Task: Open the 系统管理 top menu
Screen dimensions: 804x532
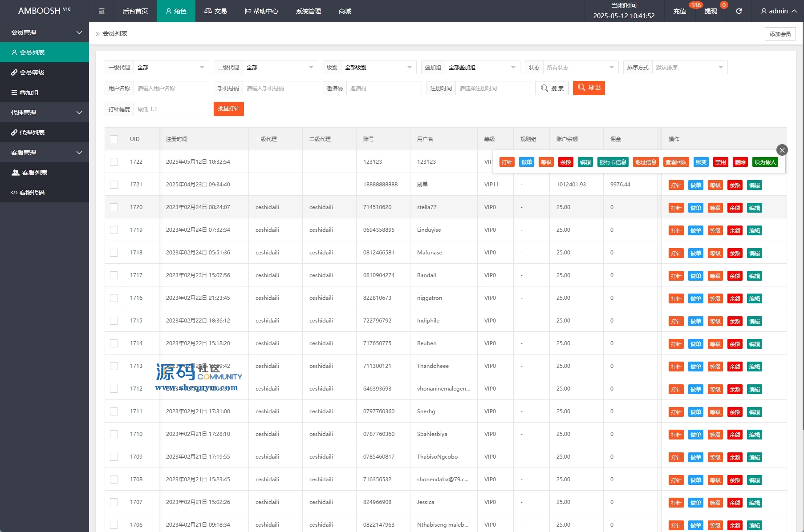Action: click(x=308, y=11)
